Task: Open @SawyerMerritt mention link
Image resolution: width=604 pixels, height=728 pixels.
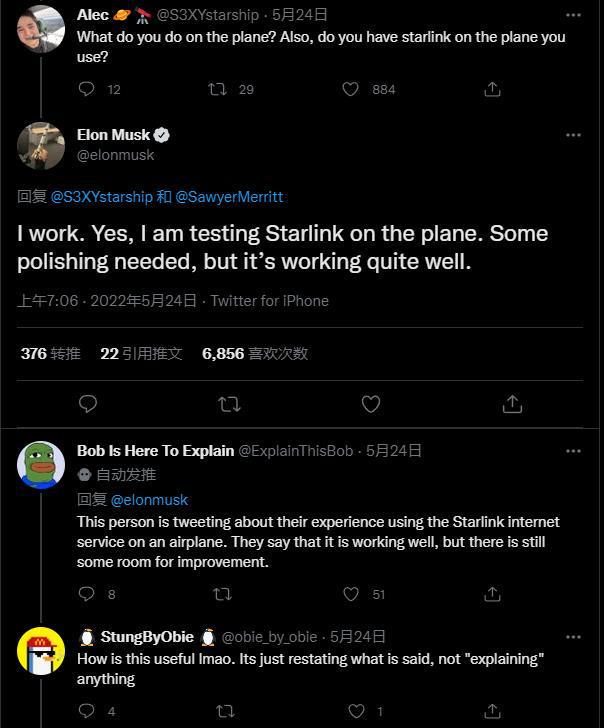Action: 229,197
